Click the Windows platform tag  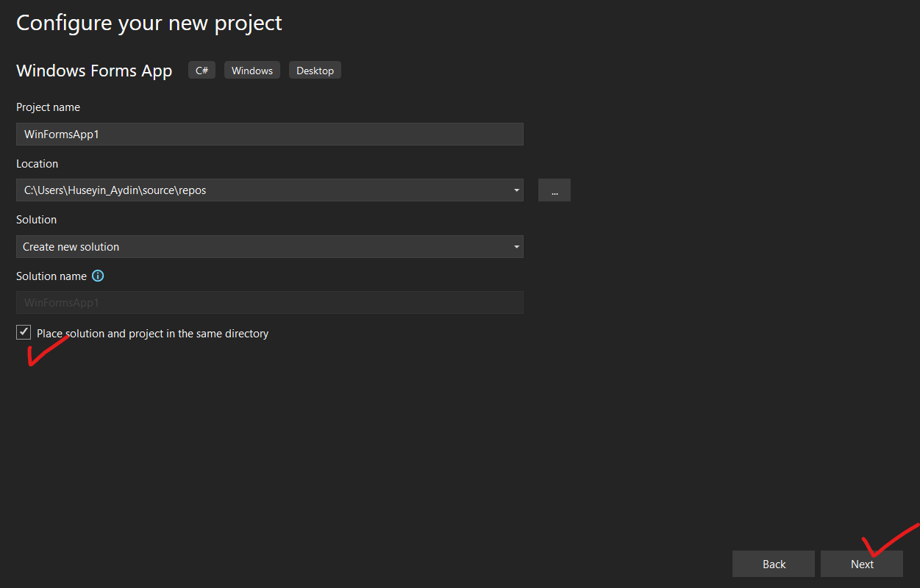pyautogui.click(x=252, y=71)
